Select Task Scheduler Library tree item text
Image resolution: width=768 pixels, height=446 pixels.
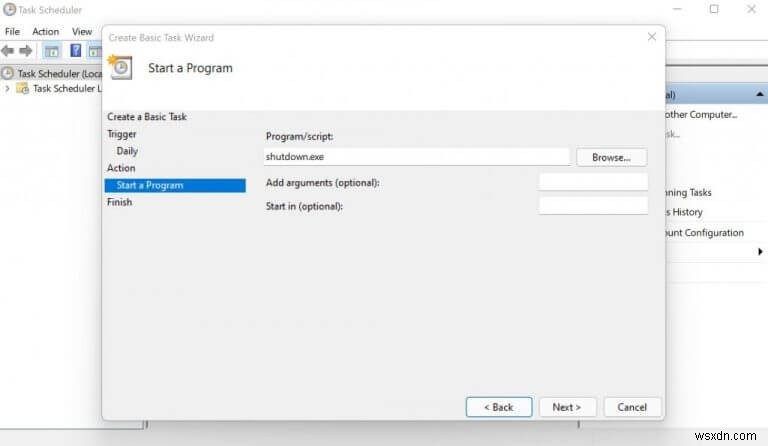pyautogui.click(x=67, y=89)
